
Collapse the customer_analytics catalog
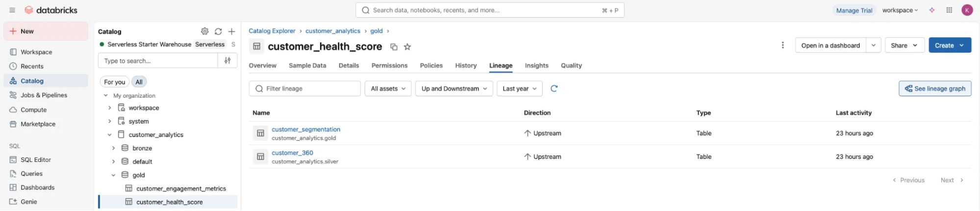pyautogui.click(x=109, y=135)
